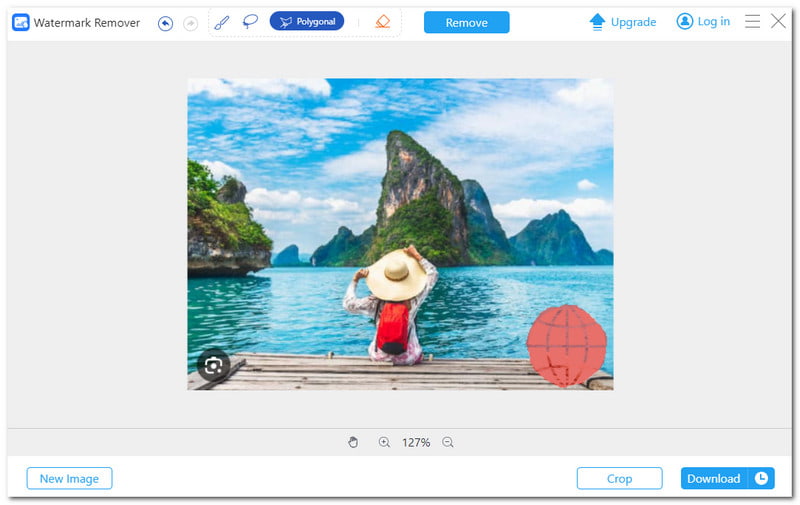The width and height of the screenshot is (800, 505).
Task: Select the Eraser tool
Action: pos(382,22)
